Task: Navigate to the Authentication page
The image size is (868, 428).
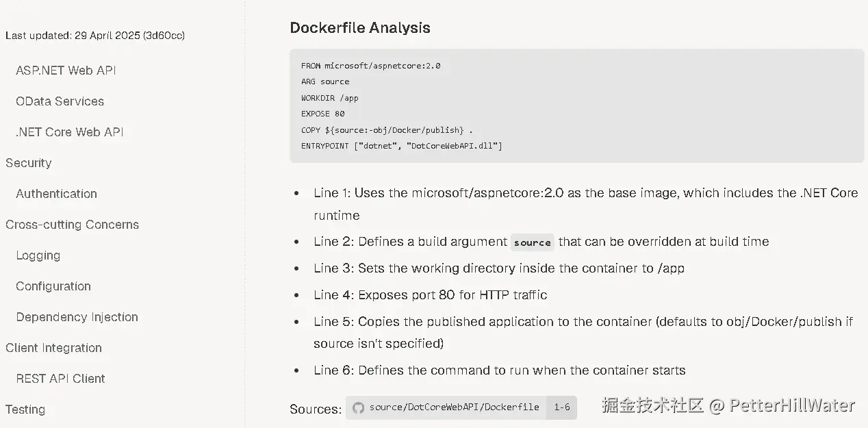Action: pos(56,194)
